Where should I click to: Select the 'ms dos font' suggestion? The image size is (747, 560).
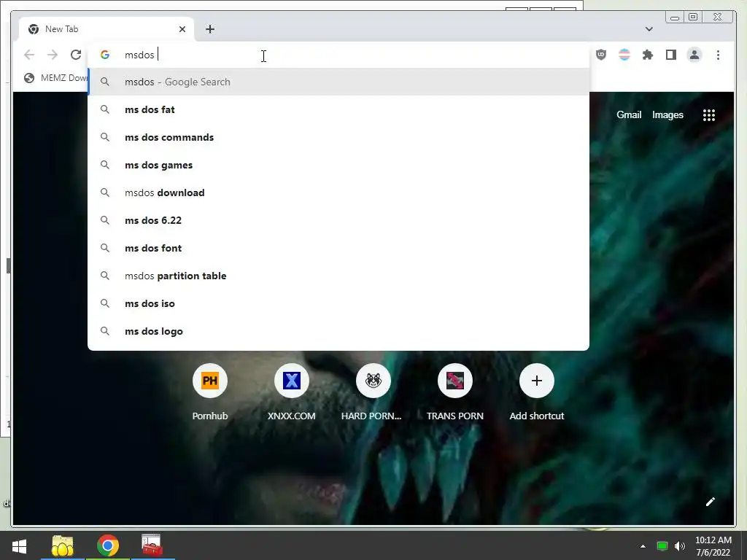(338, 248)
